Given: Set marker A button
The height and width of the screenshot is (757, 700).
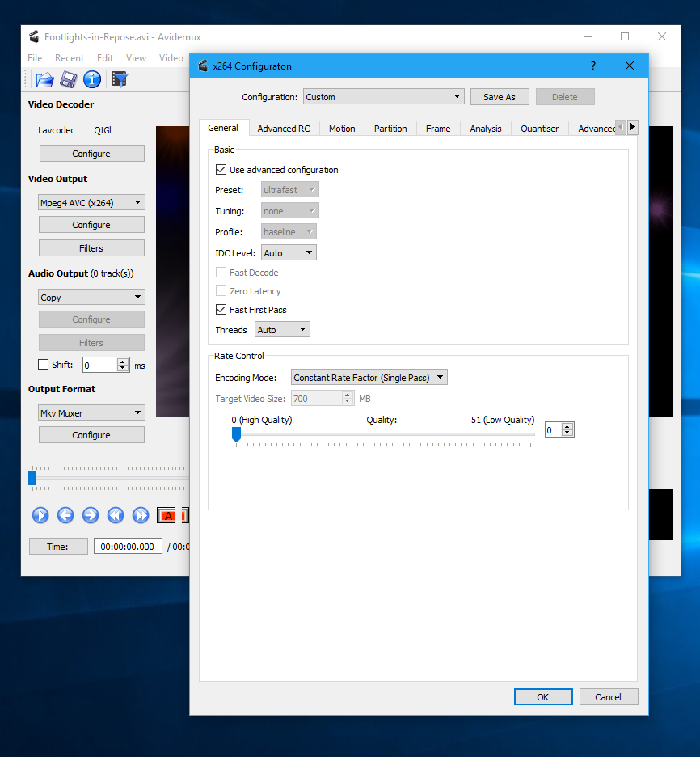Looking at the screenshot, I should (167, 516).
